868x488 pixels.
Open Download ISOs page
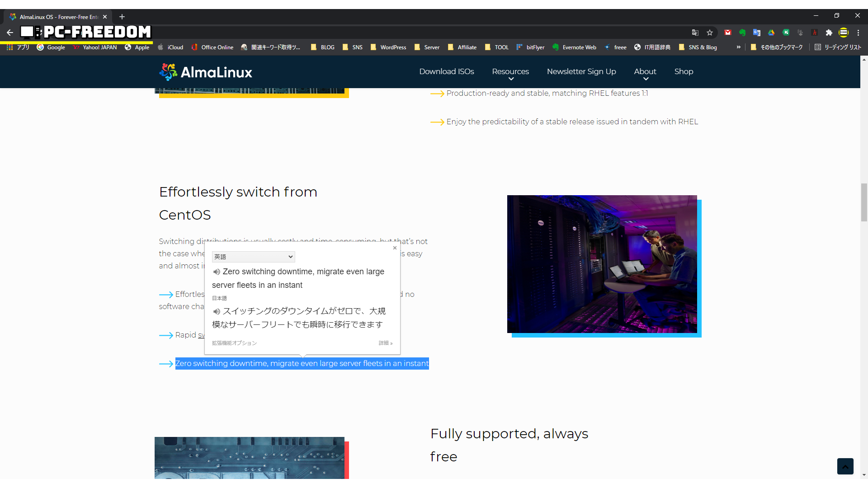pos(446,71)
